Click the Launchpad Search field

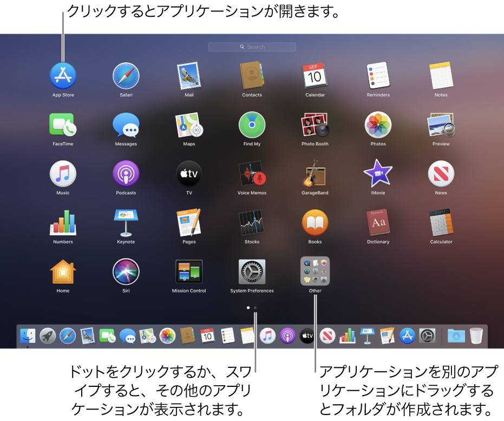[252, 47]
